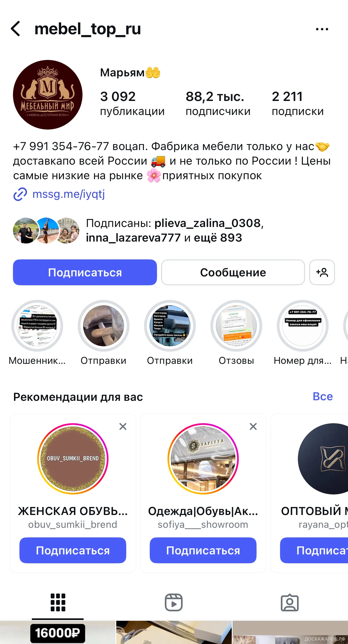Open the three-dots options menu
The height and width of the screenshot is (644, 348).
(x=322, y=29)
